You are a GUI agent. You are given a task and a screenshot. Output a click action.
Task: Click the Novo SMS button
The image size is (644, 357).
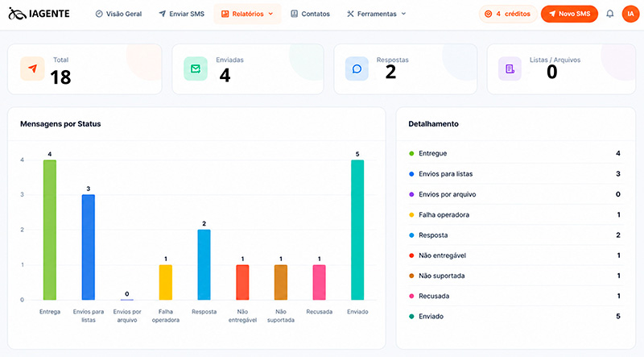tap(569, 14)
